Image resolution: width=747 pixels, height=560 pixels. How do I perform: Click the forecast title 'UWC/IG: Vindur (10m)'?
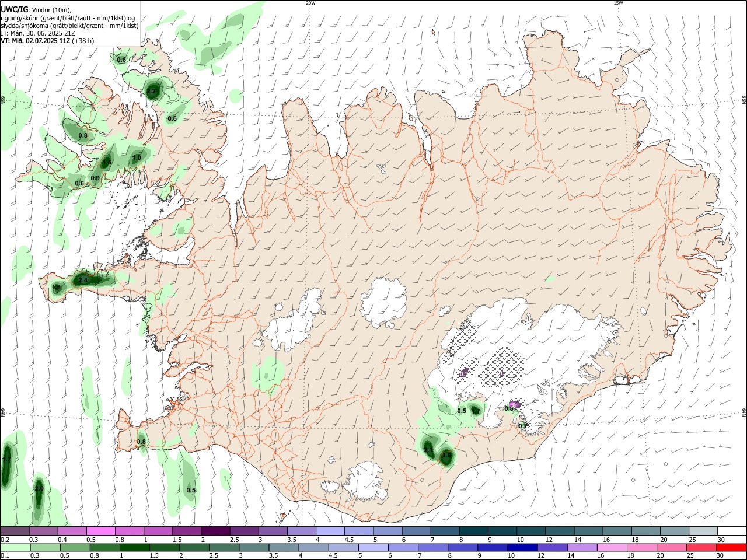pos(36,10)
